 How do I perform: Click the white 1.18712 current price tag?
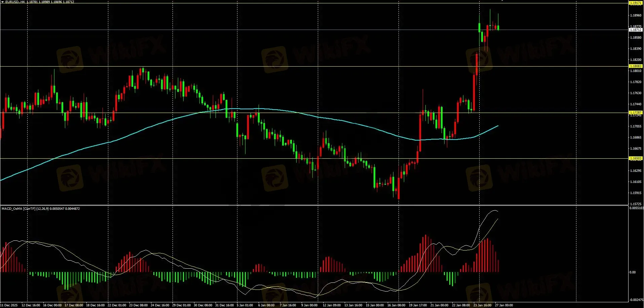tap(636, 30)
